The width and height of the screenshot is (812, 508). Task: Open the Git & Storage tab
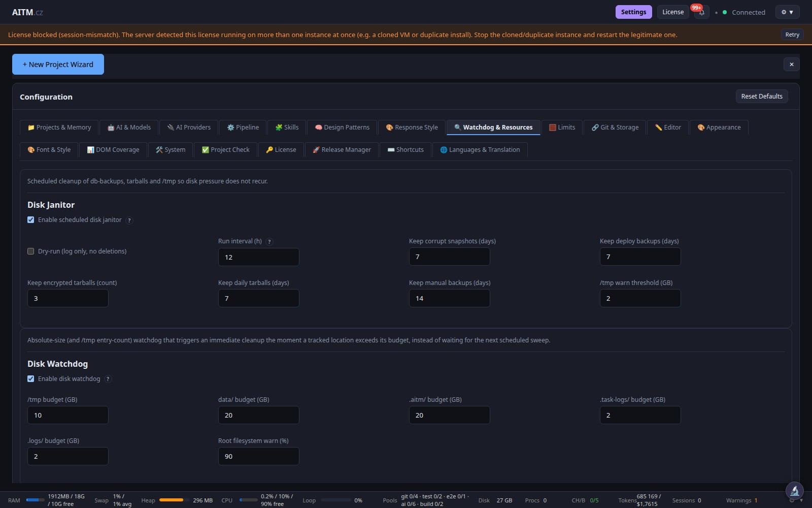coord(615,128)
